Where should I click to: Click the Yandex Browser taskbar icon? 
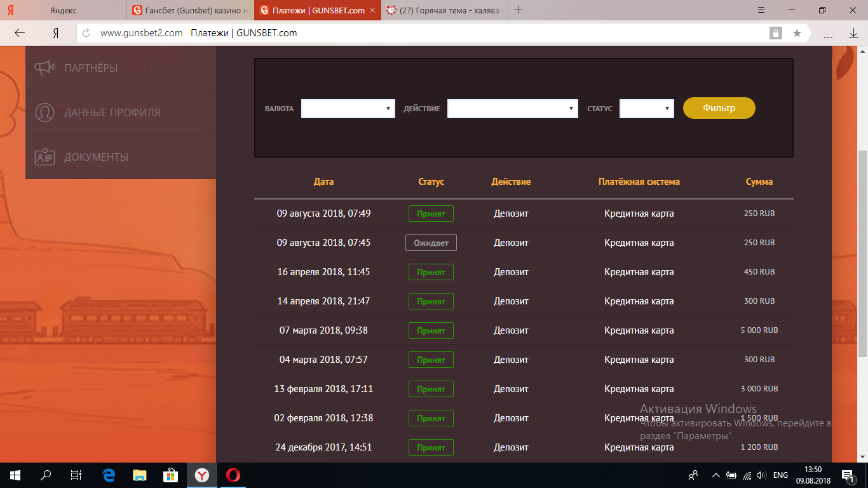[202, 475]
